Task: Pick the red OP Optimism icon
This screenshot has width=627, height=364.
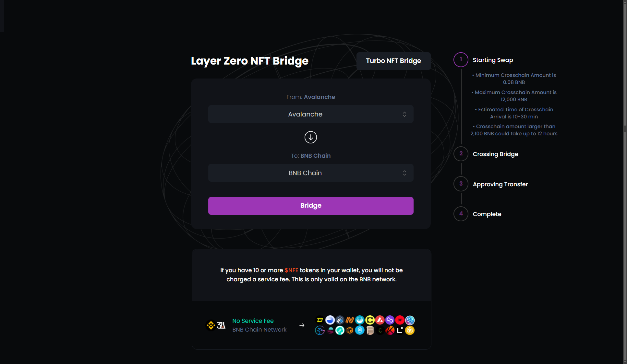Action: [x=400, y=320]
